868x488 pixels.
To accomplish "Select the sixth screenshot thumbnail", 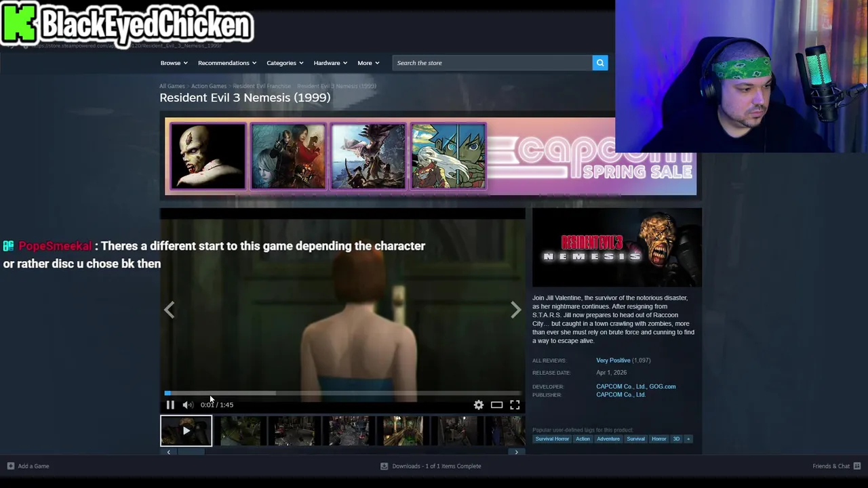I will point(458,430).
